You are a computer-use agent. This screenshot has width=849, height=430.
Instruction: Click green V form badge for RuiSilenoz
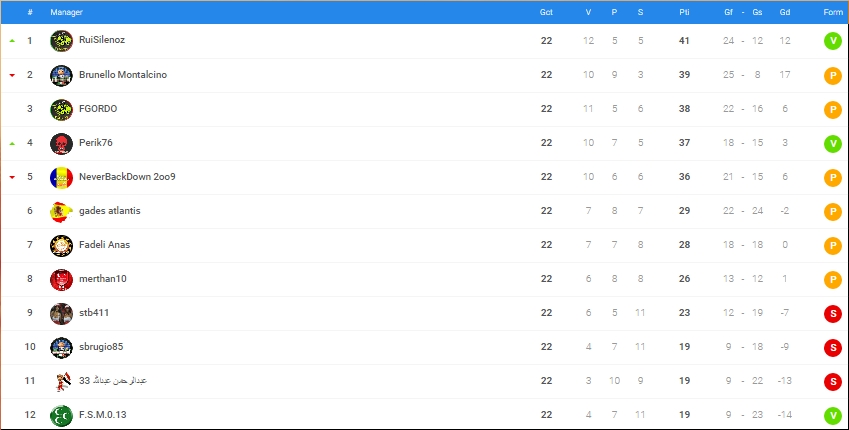click(832, 41)
